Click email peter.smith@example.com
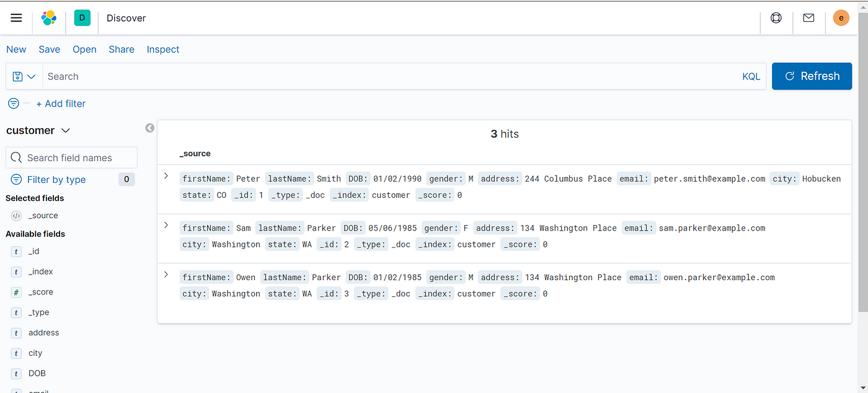The width and height of the screenshot is (868, 393). [709, 179]
